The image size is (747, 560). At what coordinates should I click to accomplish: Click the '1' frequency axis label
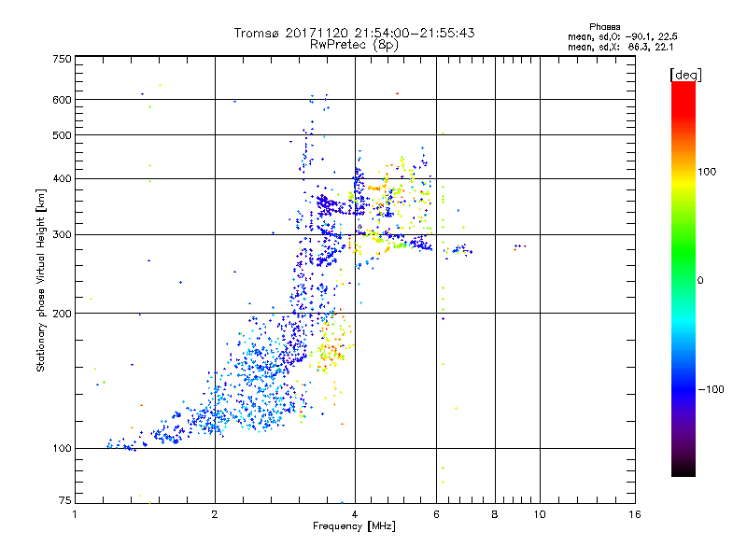click(x=75, y=514)
